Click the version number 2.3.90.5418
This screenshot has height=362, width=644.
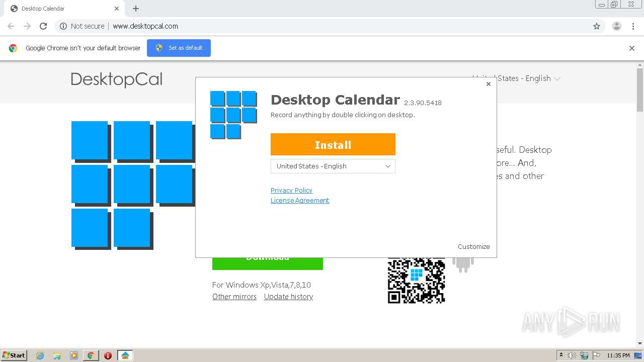423,103
